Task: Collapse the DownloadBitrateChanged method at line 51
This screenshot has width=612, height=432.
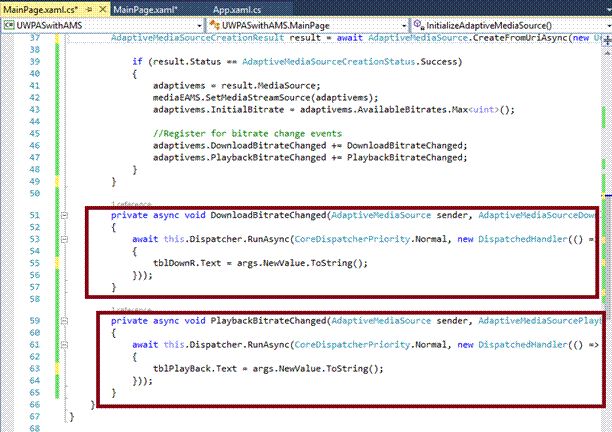Action: 64,215
